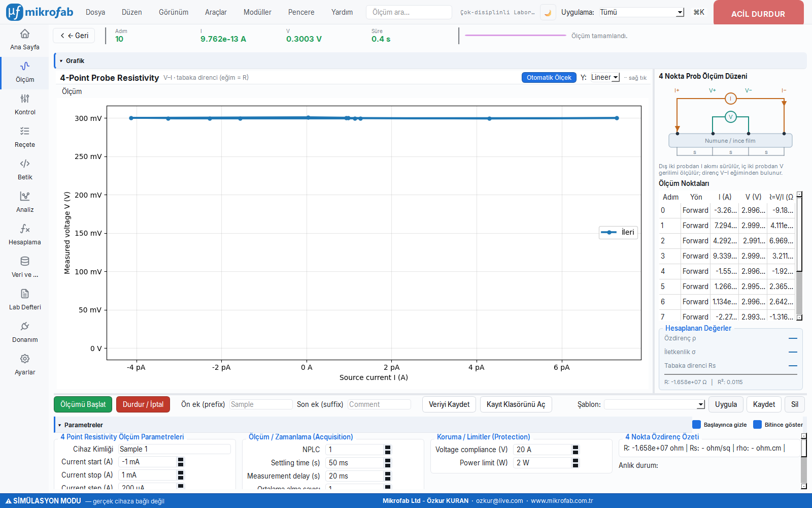Open the Ana Sayfa home icon
The height and width of the screenshot is (508, 812).
tap(24, 34)
